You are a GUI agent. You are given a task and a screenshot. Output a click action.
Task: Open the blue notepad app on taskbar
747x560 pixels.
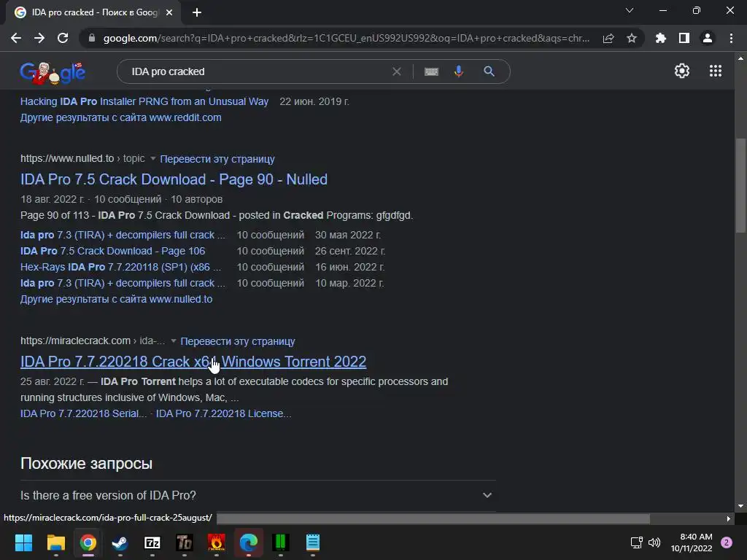tap(313, 542)
